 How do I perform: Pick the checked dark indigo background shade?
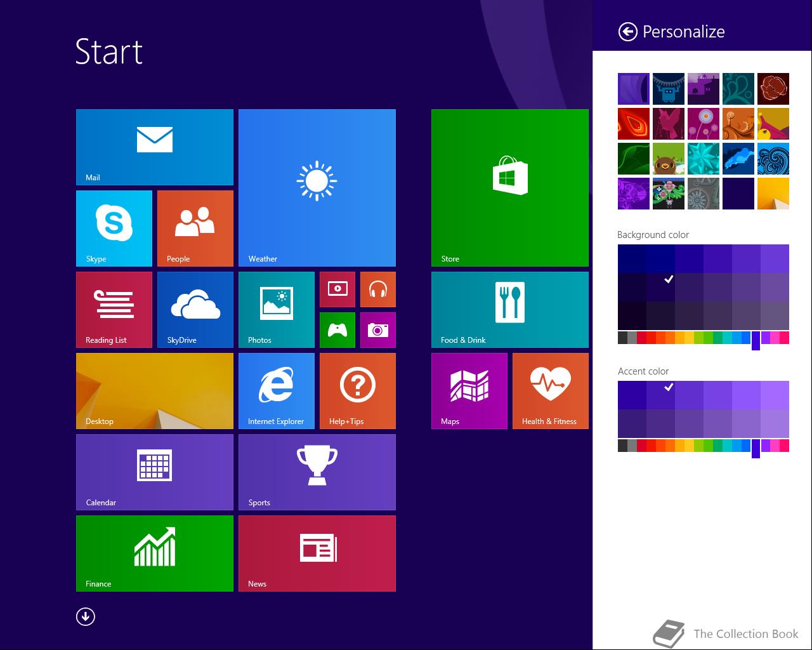pyautogui.click(x=660, y=287)
